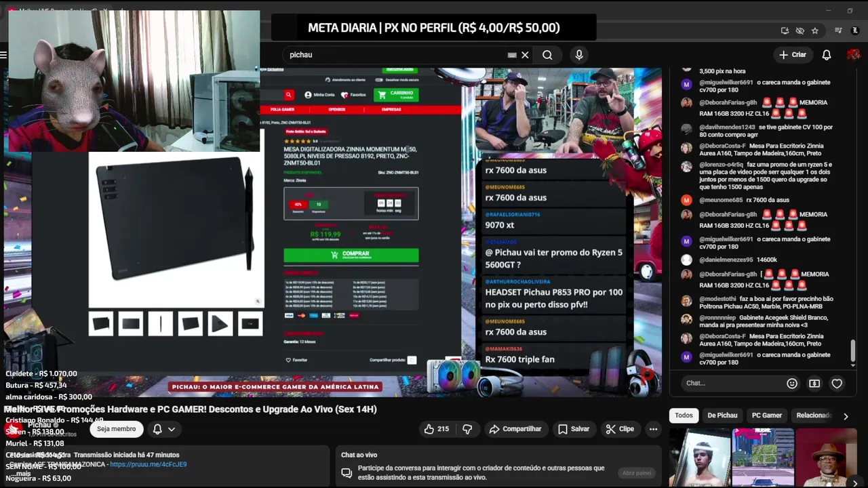This screenshot has width=868, height=488.
Task: Open YouTube notifications bell in header
Action: 827,55
